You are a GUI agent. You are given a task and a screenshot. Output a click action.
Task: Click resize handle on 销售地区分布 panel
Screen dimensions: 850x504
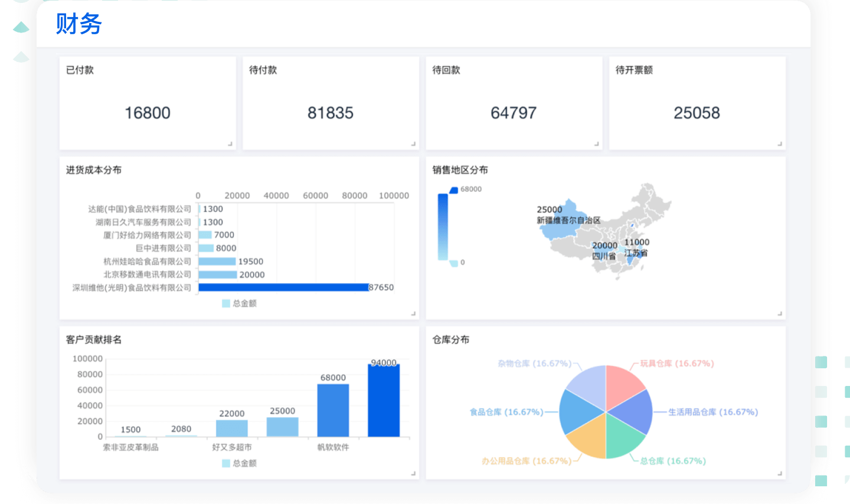tap(780, 313)
